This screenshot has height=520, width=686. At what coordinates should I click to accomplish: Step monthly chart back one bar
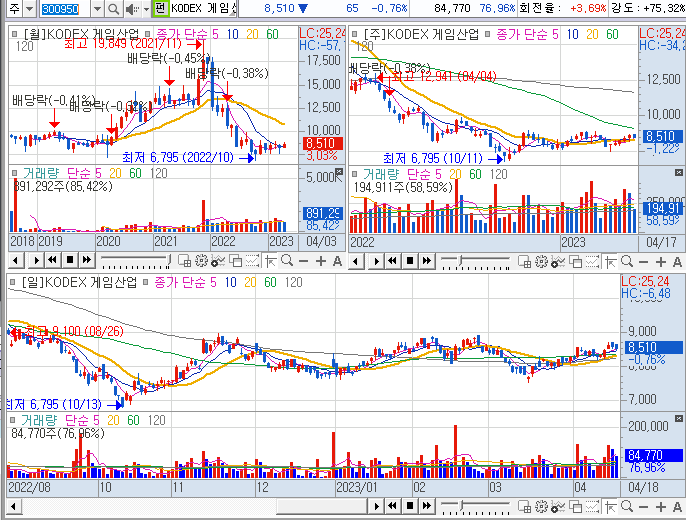(x=16, y=261)
